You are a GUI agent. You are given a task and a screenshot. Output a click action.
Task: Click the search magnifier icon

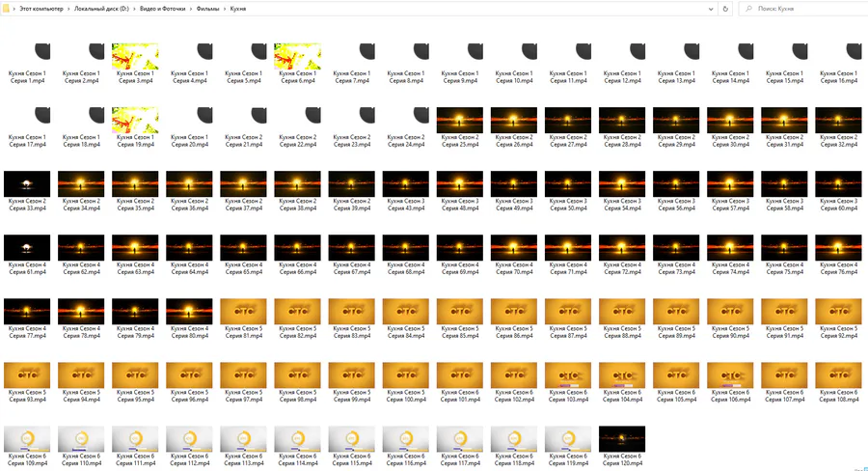[749, 9]
